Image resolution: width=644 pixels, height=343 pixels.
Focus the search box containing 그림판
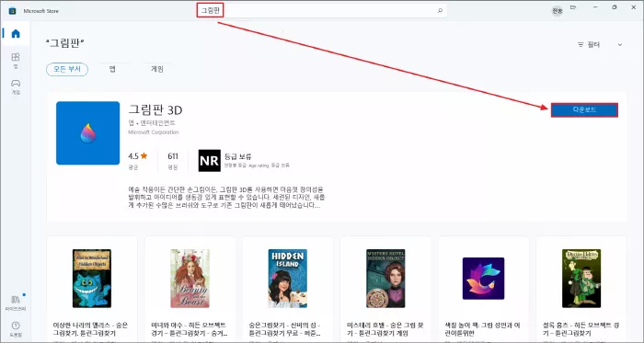(322, 11)
